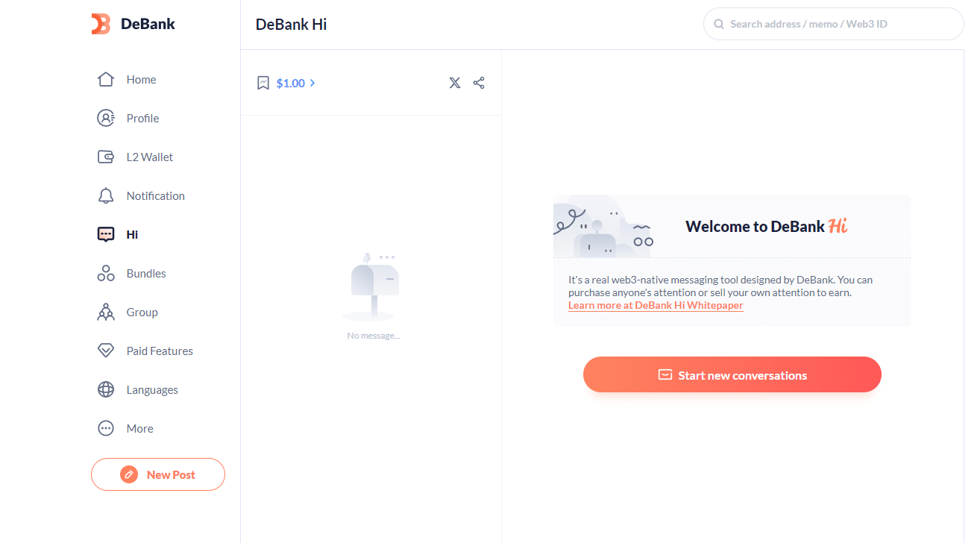Viewport: 980px width, 543px height.
Task: Open the Profile icon in sidebar
Action: click(x=106, y=118)
